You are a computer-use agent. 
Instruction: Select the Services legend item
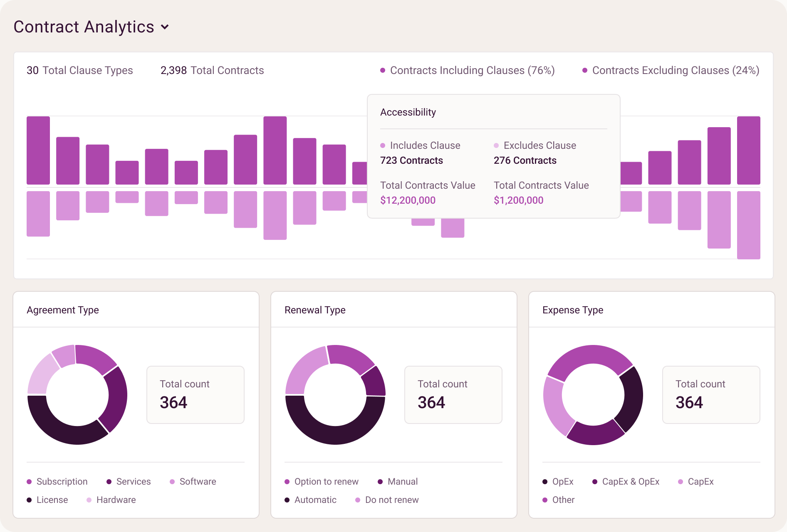pyautogui.click(x=129, y=482)
